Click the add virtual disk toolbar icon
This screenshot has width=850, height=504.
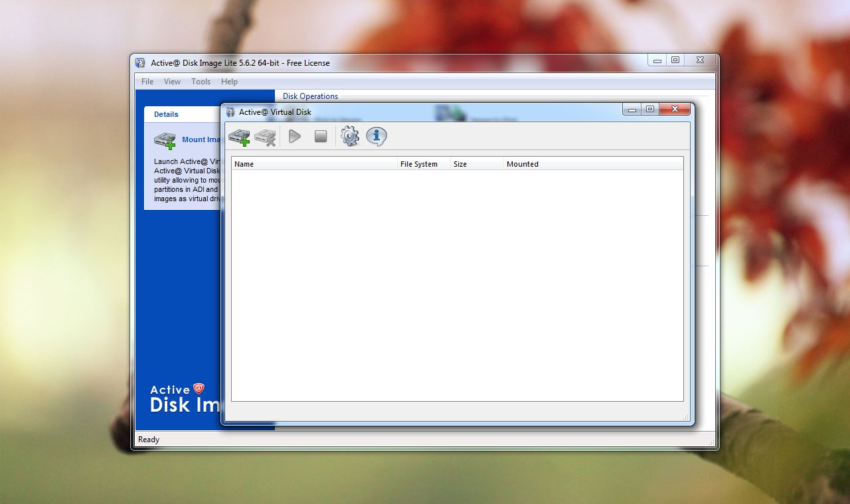[239, 137]
